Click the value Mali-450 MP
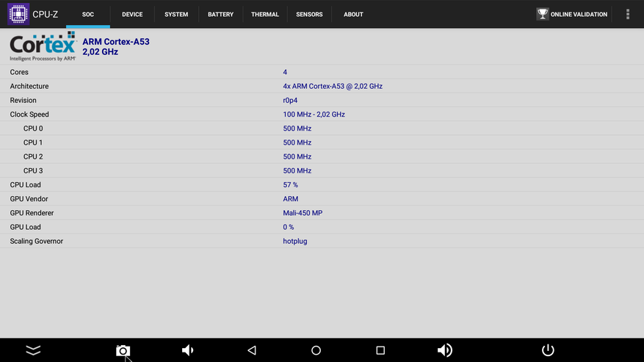Image resolution: width=644 pixels, height=362 pixels. point(303,213)
